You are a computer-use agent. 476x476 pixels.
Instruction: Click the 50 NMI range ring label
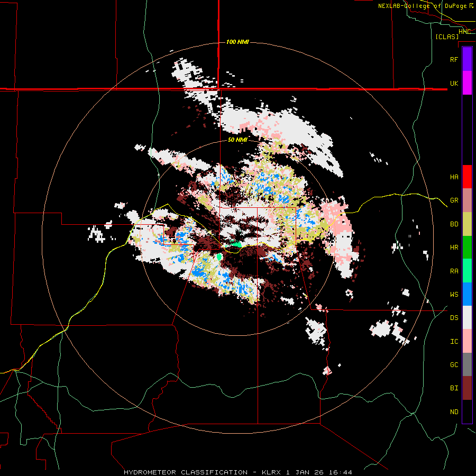tap(237, 140)
